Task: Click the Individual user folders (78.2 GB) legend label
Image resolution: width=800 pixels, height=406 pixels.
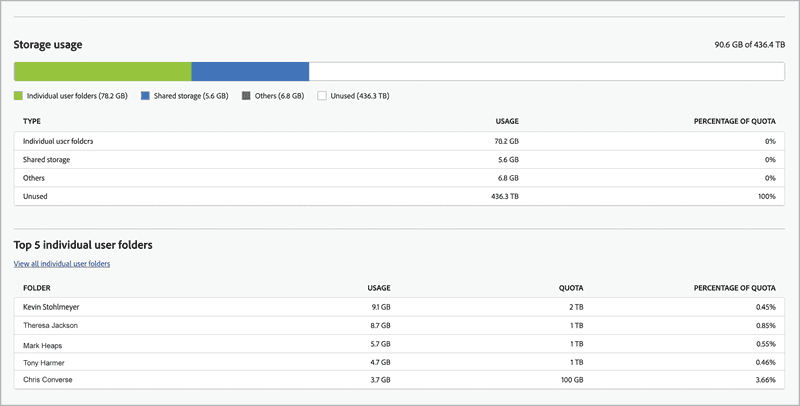Action: tap(77, 95)
